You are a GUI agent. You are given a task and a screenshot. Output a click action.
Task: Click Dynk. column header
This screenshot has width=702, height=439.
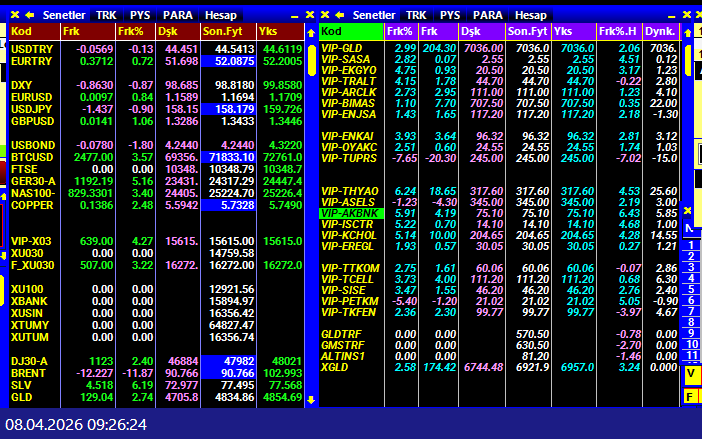(x=662, y=31)
